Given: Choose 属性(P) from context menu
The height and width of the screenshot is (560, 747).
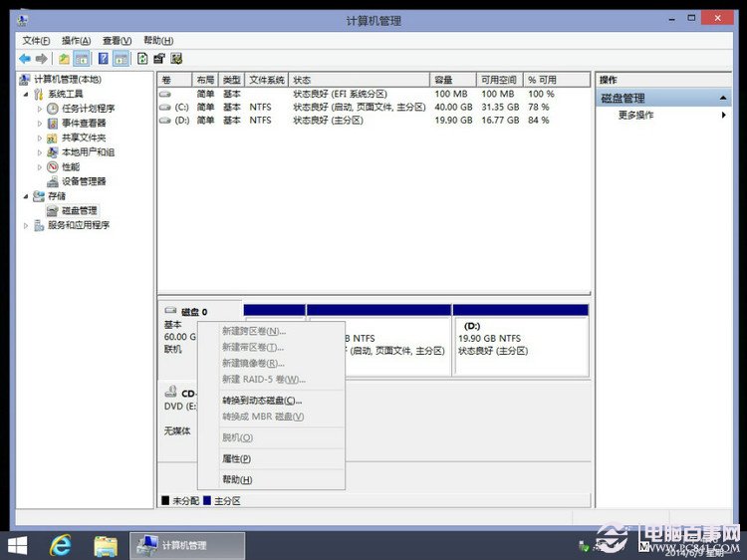Looking at the screenshot, I should [271, 458].
